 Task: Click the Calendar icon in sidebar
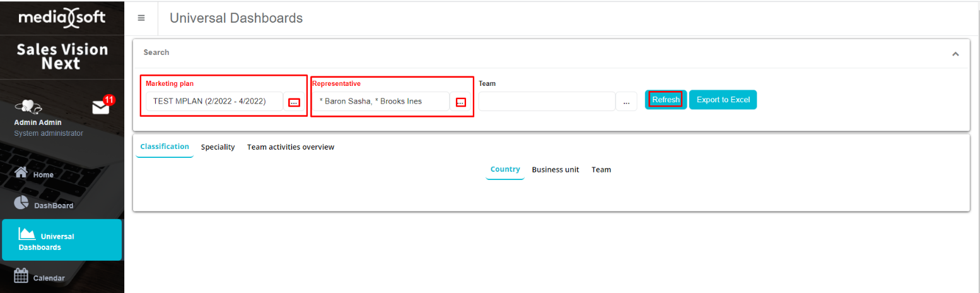coord(21,276)
